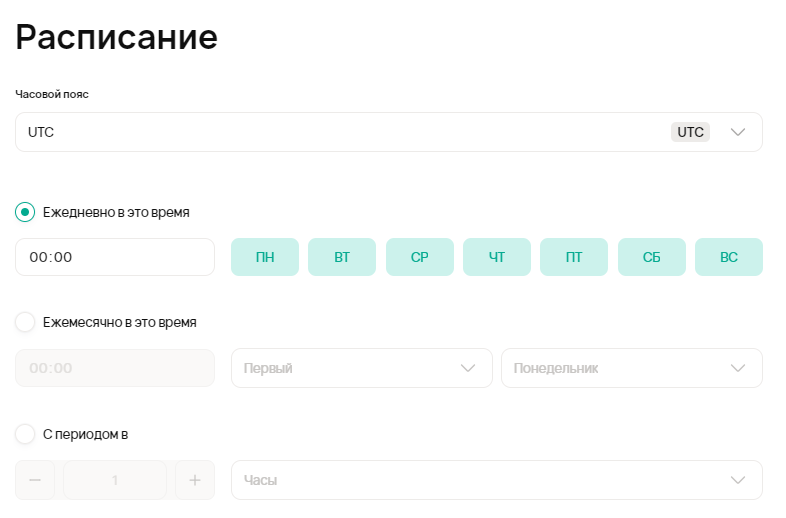Select the 'Ежедневно в это время' radio button
The height and width of the screenshot is (518, 786).
(26, 212)
